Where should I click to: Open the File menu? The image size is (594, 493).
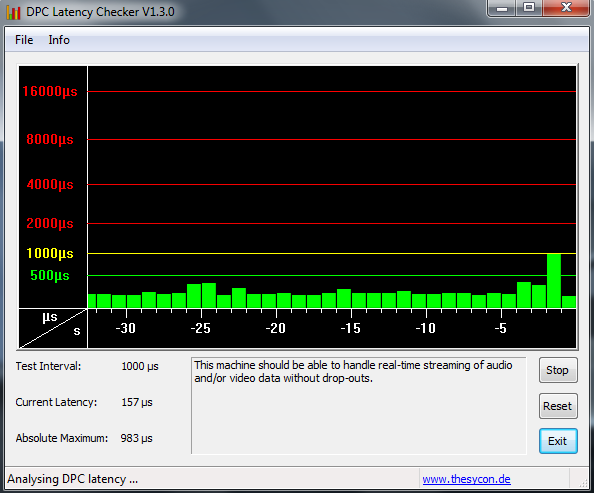pos(24,40)
